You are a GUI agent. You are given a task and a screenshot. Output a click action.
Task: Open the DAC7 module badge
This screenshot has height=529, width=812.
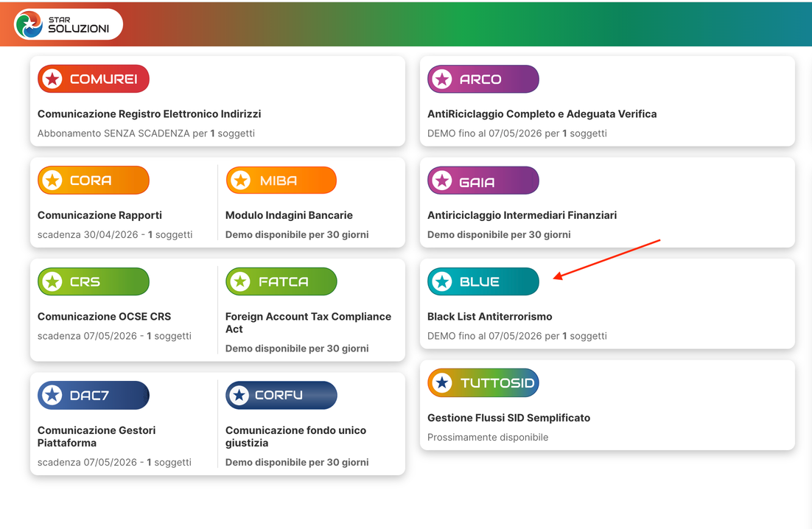point(94,396)
